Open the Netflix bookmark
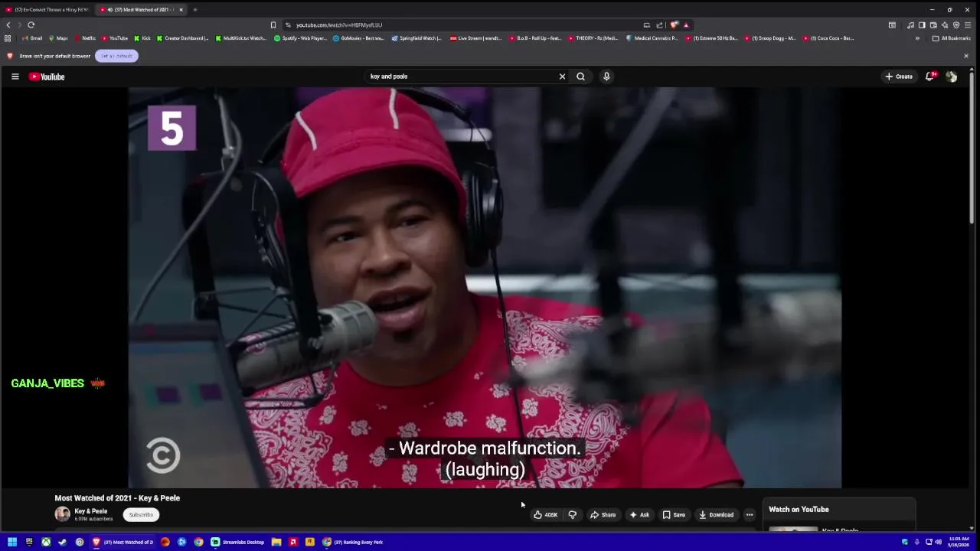 click(x=86, y=38)
